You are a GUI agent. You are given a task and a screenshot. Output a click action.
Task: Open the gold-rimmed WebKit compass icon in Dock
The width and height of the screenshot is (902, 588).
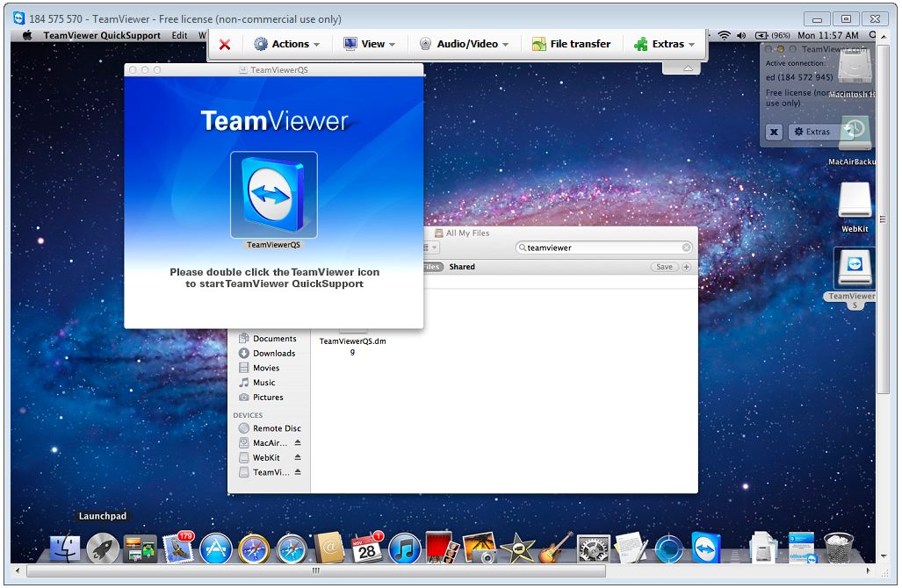(254, 549)
